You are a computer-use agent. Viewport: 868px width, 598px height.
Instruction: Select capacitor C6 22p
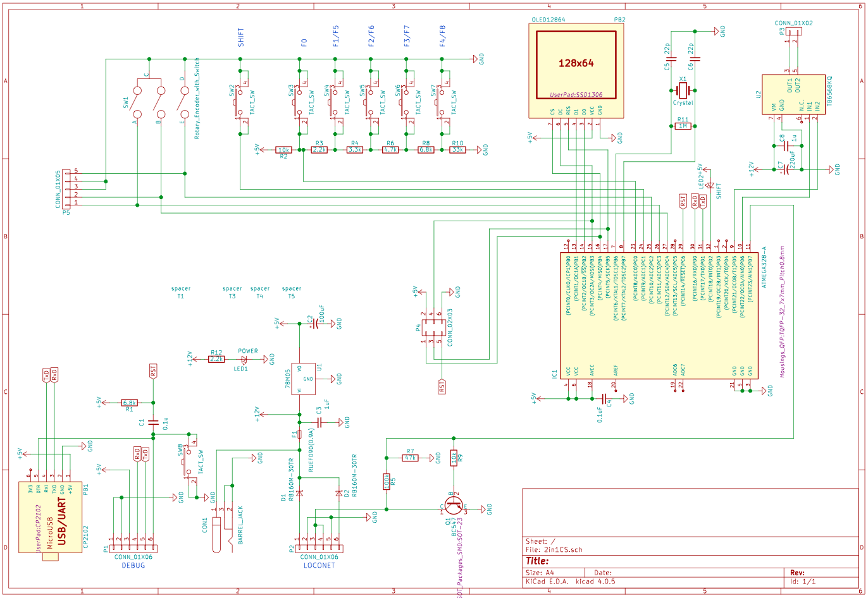pos(695,59)
